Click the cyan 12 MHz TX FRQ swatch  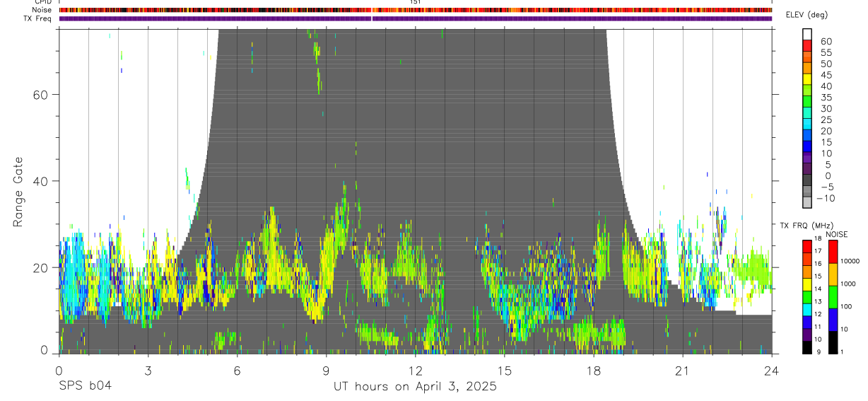[x=807, y=310]
